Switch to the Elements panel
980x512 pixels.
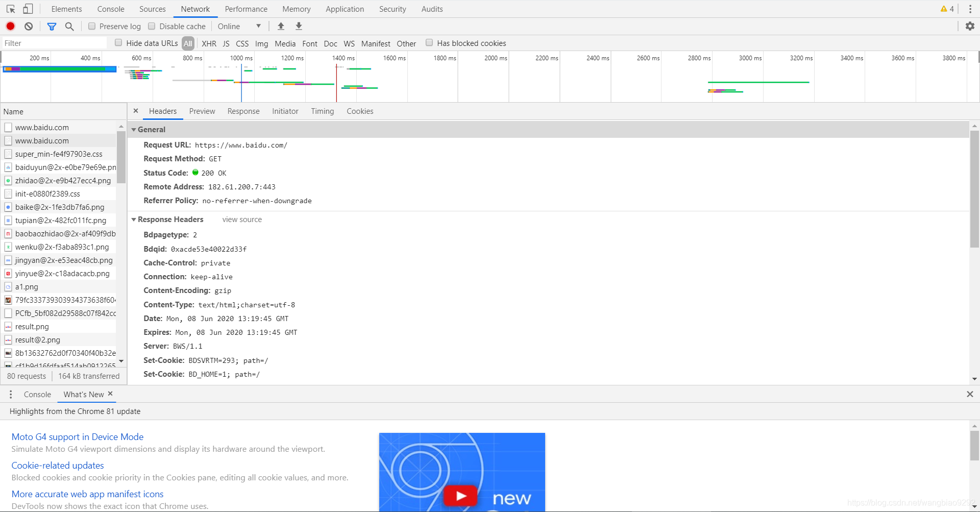click(66, 9)
